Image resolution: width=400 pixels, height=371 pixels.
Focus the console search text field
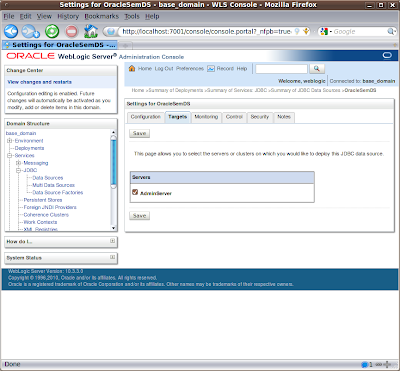click(x=281, y=69)
